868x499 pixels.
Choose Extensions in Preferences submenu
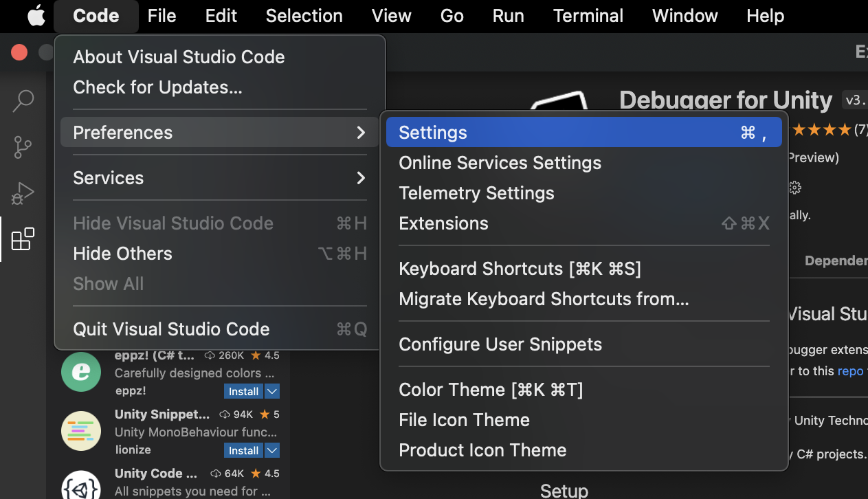[x=584, y=223]
